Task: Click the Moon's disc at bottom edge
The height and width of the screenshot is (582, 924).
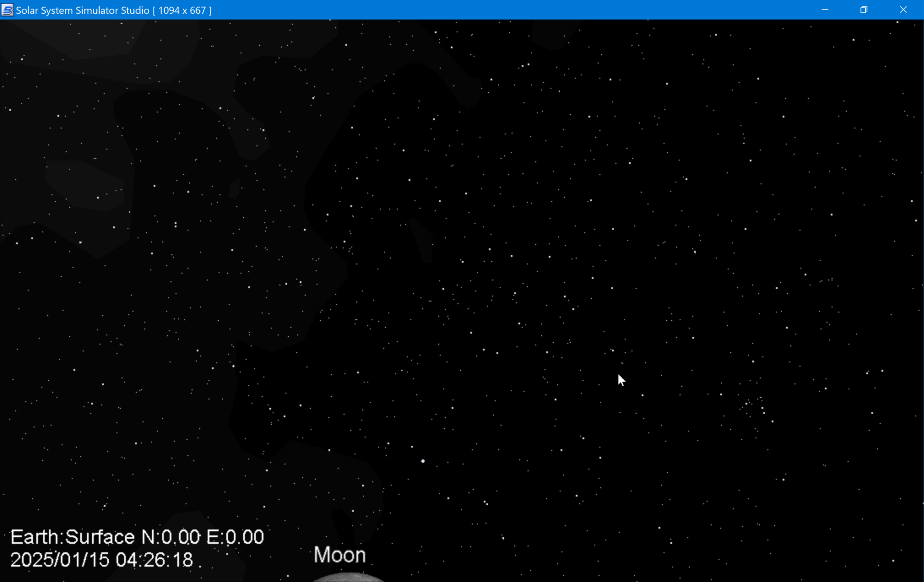Action: (x=349, y=577)
